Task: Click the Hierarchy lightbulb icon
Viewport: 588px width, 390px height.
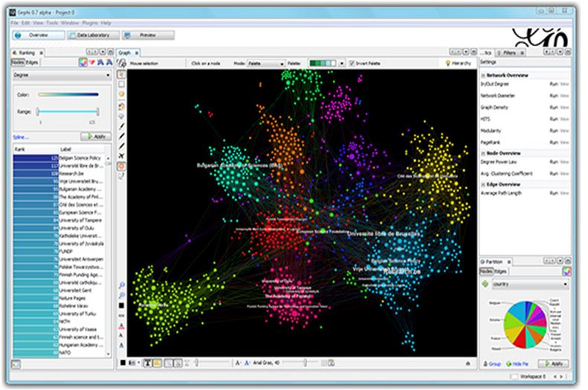Action: click(447, 64)
